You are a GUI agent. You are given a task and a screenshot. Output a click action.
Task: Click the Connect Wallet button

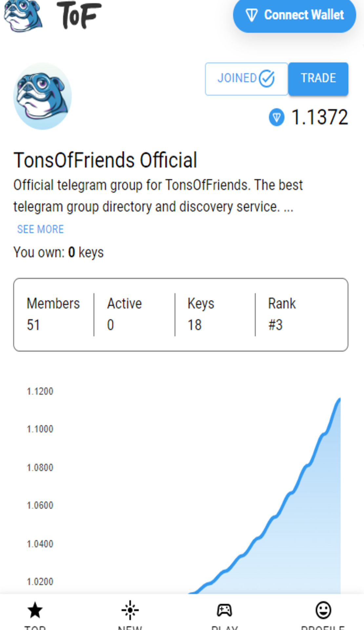point(294,15)
